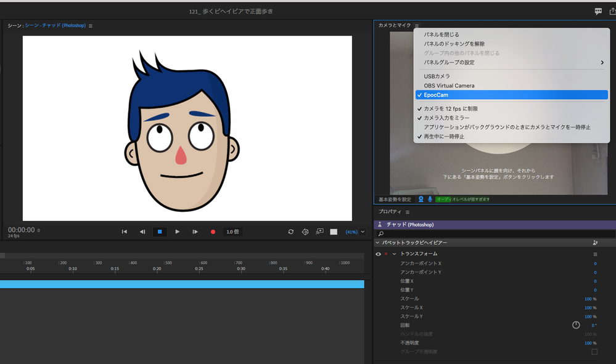Toggle the blue microphone input icon
The height and width of the screenshot is (364, 616).
pyautogui.click(x=430, y=200)
